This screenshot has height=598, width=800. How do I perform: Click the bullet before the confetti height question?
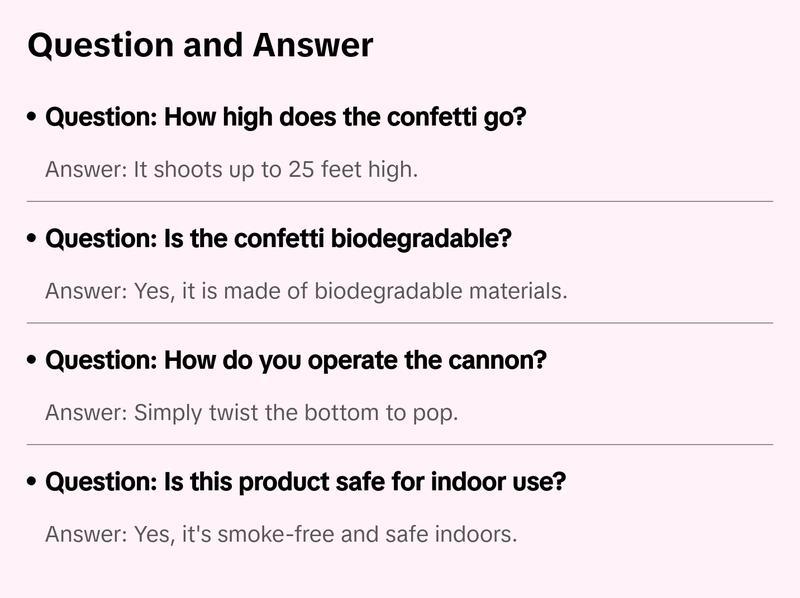33,118
